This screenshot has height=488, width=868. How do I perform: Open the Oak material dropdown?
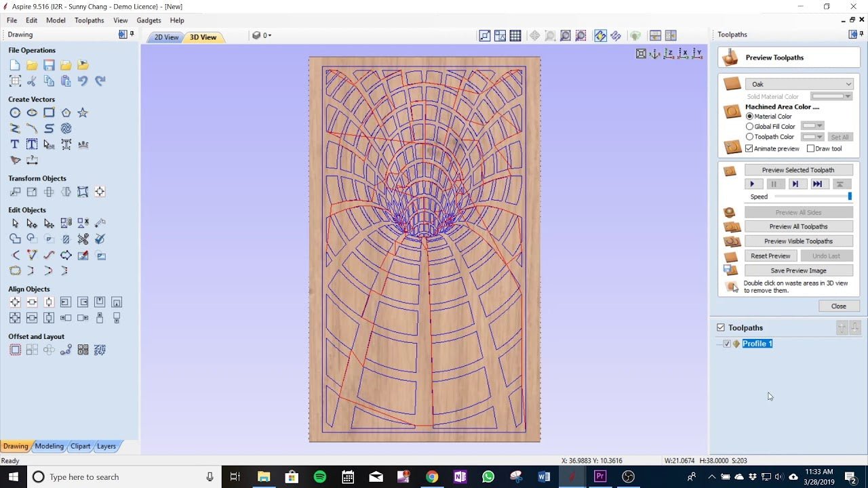click(x=847, y=83)
